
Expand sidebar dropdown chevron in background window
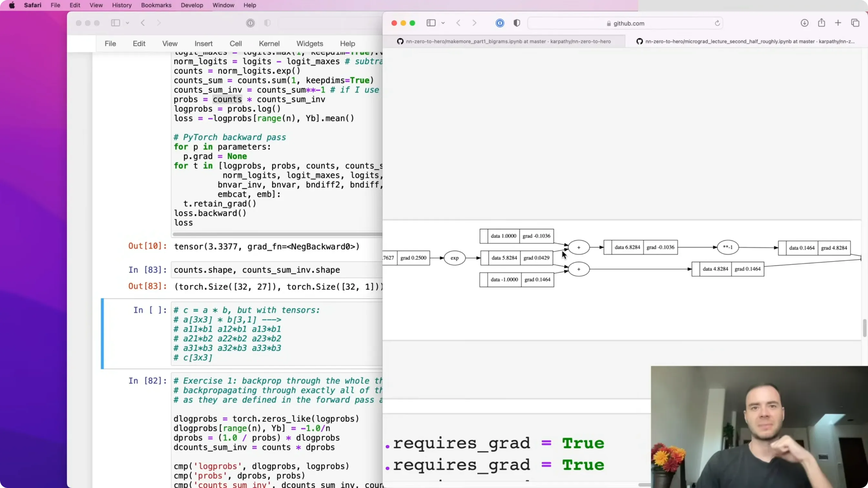(x=127, y=23)
